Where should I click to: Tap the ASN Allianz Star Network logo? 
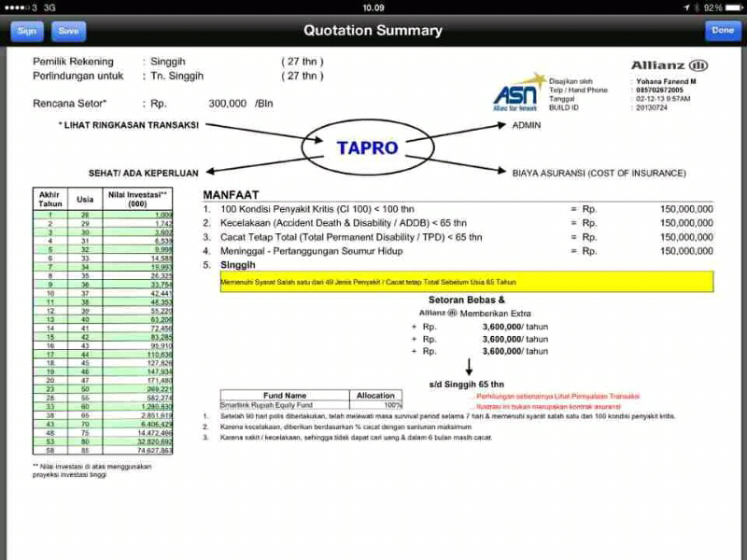(518, 92)
